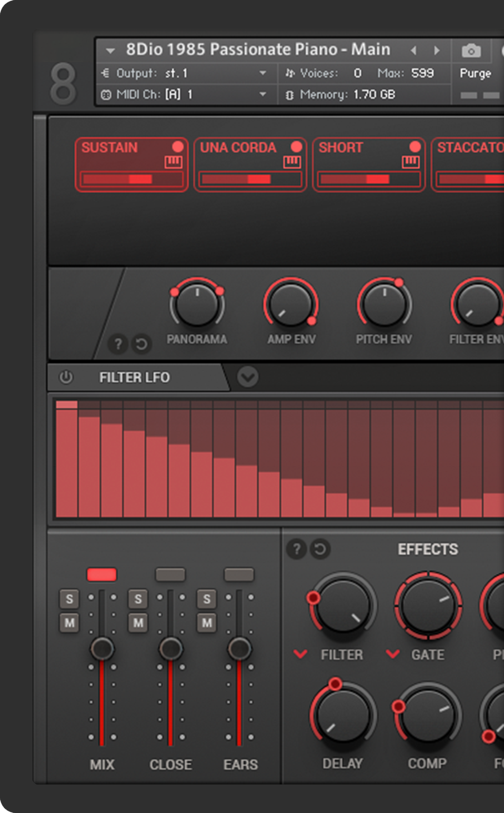This screenshot has width=504, height=813.
Task: Expand the FILTER effect chevron
Action: pos(301,654)
